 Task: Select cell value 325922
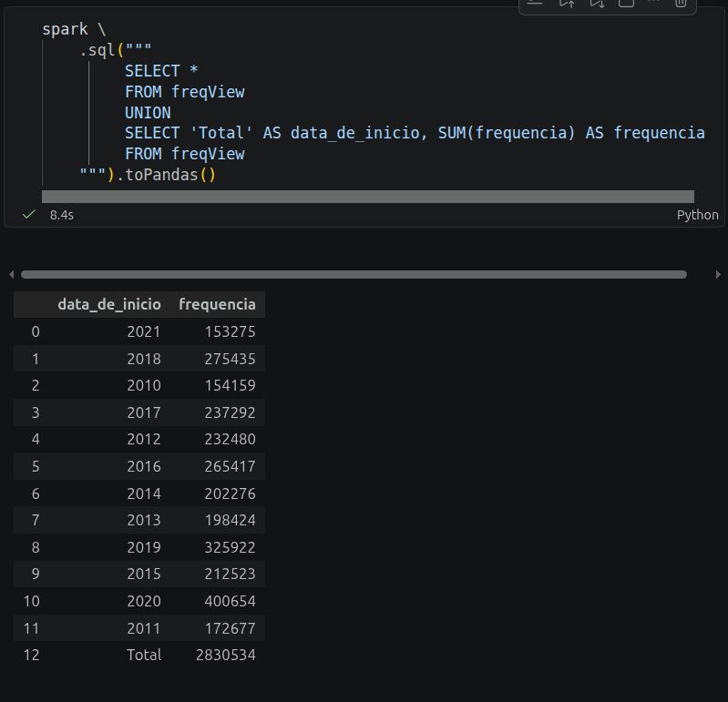click(x=230, y=547)
